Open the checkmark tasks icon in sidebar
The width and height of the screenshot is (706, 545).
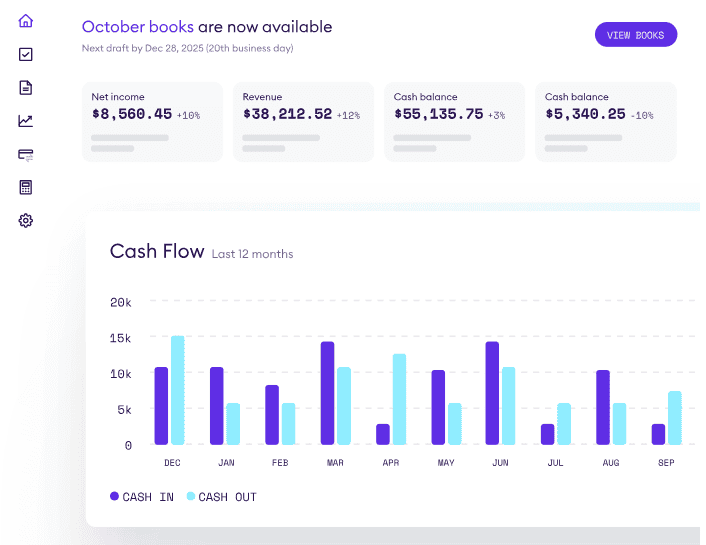click(26, 54)
